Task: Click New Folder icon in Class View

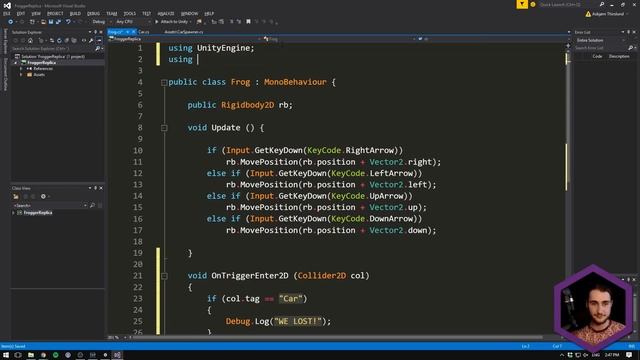Action: point(16,197)
